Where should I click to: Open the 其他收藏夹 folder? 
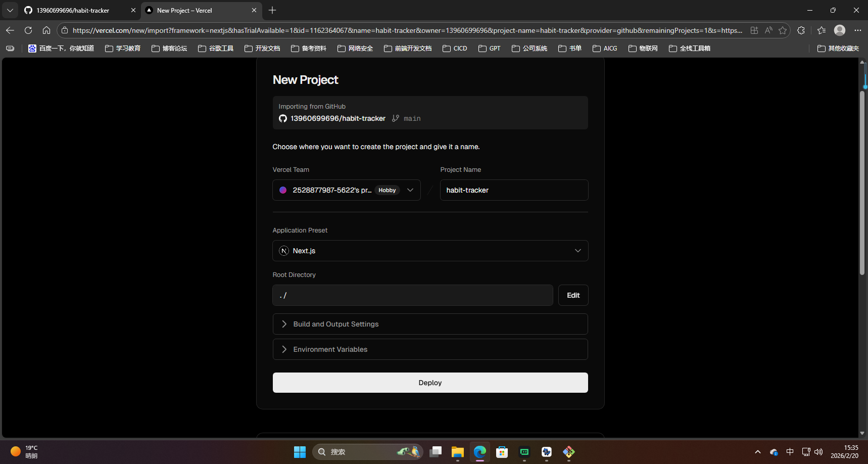(838, 49)
